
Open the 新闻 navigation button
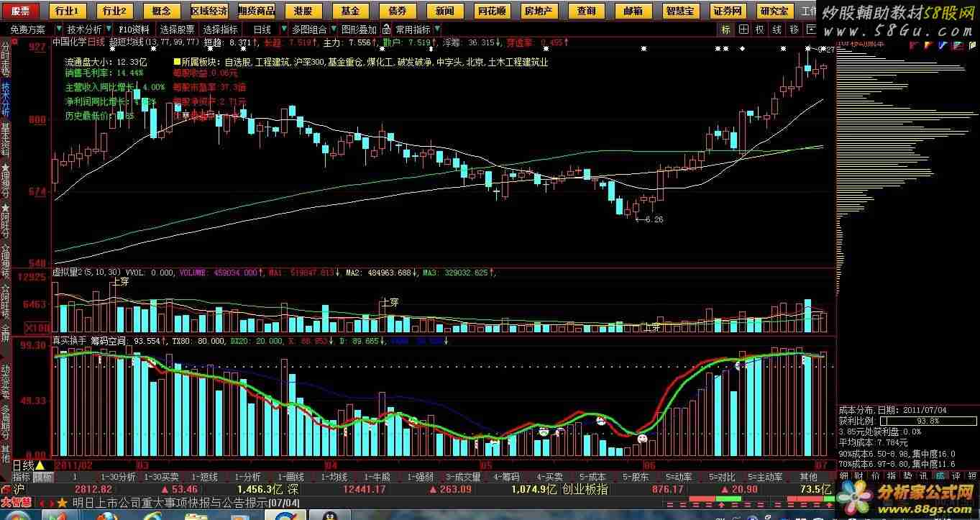(x=444, y=11)
